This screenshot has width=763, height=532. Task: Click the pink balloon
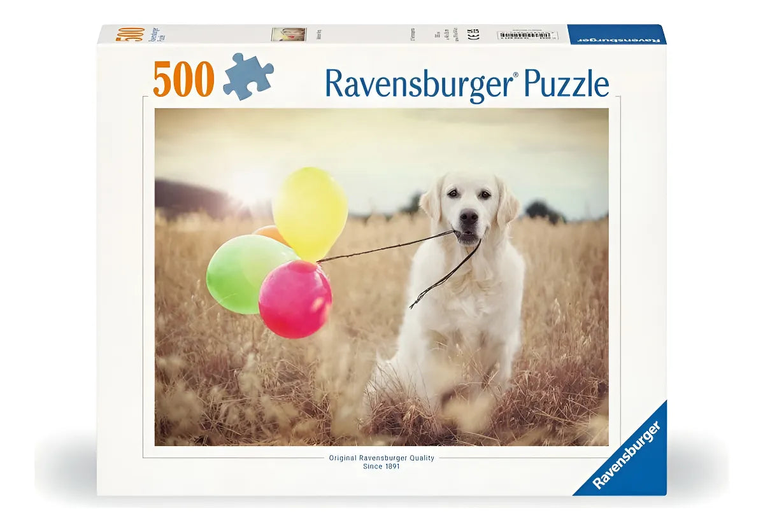click(295, 298)
